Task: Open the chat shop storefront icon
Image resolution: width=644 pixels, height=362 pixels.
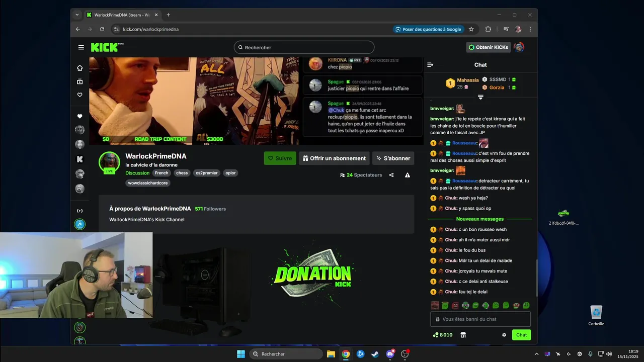Action: (x=463, y=335)
